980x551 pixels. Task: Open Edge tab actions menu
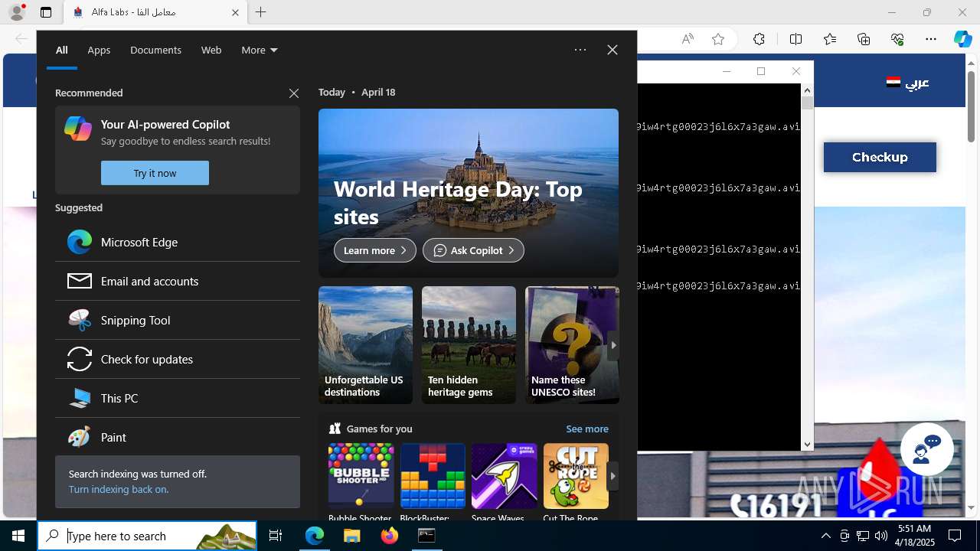coord(46,12)
